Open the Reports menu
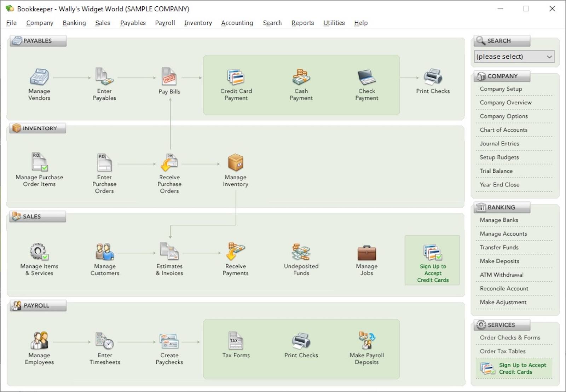The height and width of the screenshot is (392, 566). tap(302, 23)
